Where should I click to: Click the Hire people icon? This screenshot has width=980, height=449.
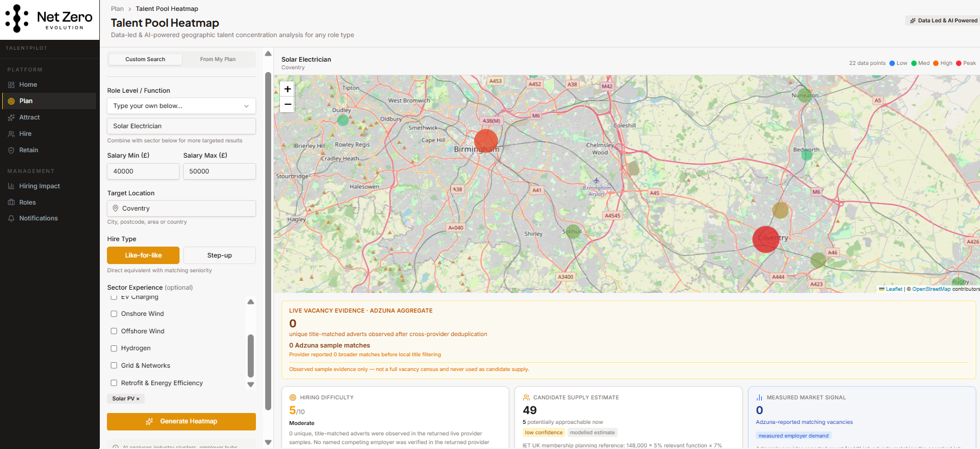point(11,134)
